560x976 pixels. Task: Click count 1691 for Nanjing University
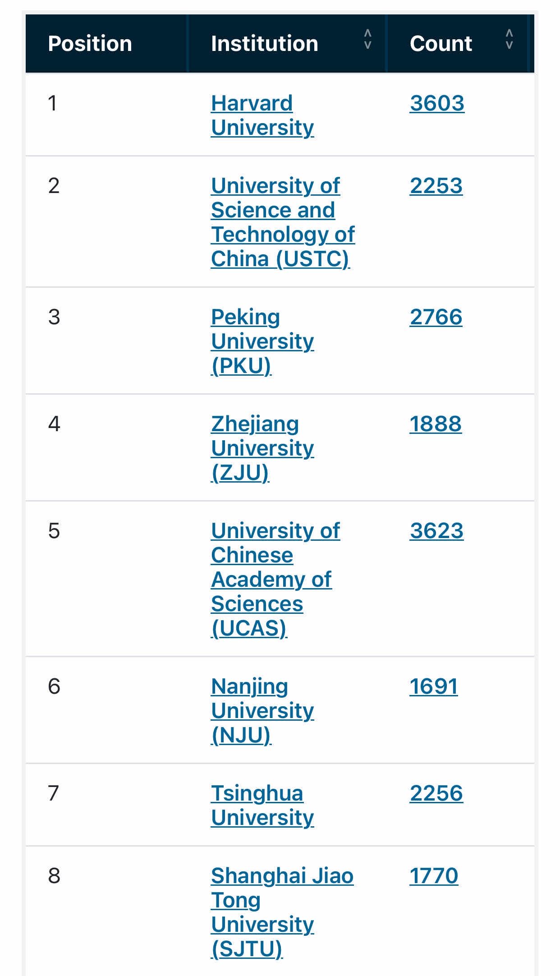[434, 686]
